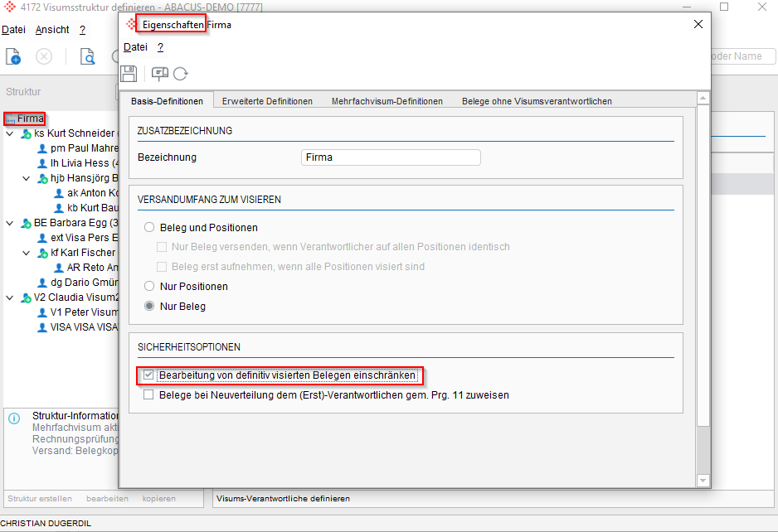Open the Datei menu in the Eigenschaften dialog

[135, 47]
